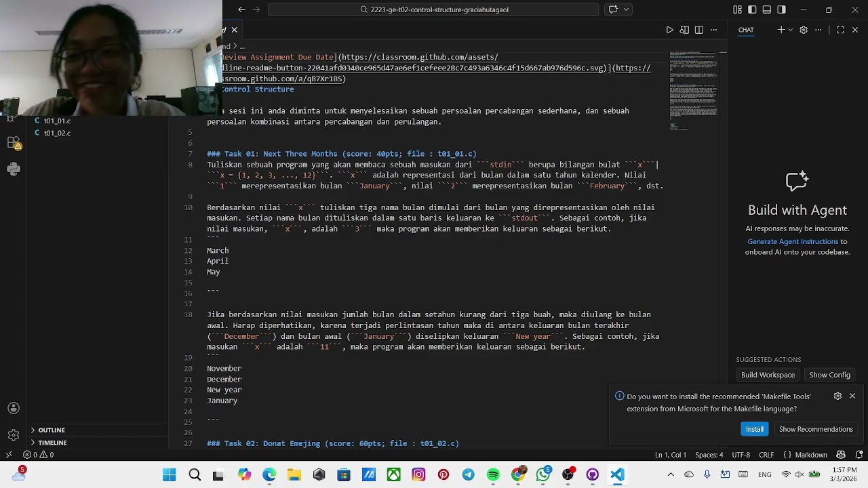
Task: Switch to the CHAT tab
Action: (x=746, y=30)
